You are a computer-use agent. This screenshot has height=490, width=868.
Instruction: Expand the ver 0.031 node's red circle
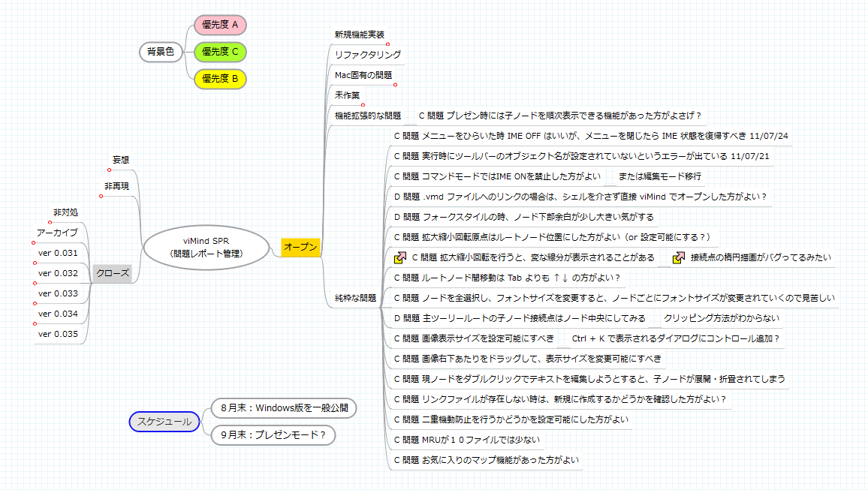click(35, 263)
